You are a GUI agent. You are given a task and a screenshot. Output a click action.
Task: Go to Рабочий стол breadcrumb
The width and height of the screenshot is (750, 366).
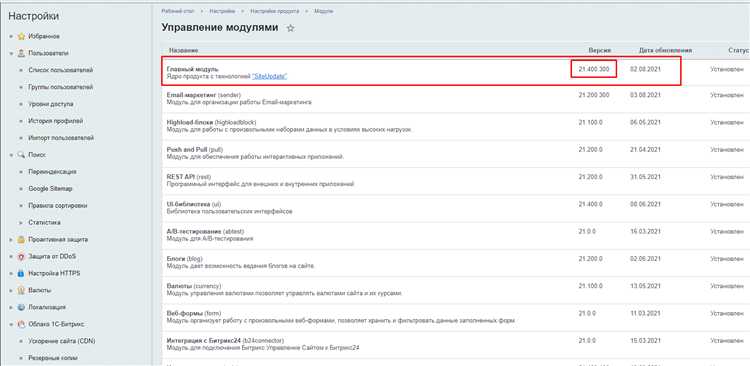[x=177, y=11]
